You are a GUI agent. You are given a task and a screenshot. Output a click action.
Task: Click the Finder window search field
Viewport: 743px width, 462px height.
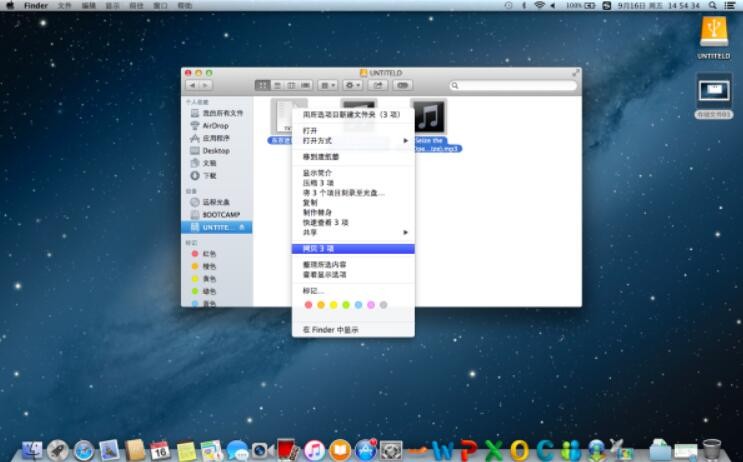(x=514, y=86)
